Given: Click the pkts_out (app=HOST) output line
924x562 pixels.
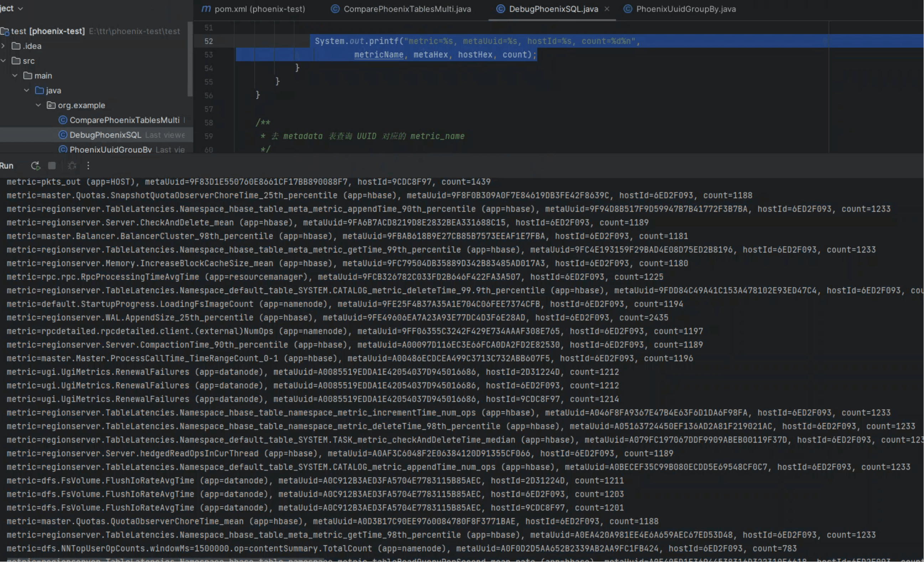Looking at the screenshot, I should pyautogui.click(x=249, y=182).
